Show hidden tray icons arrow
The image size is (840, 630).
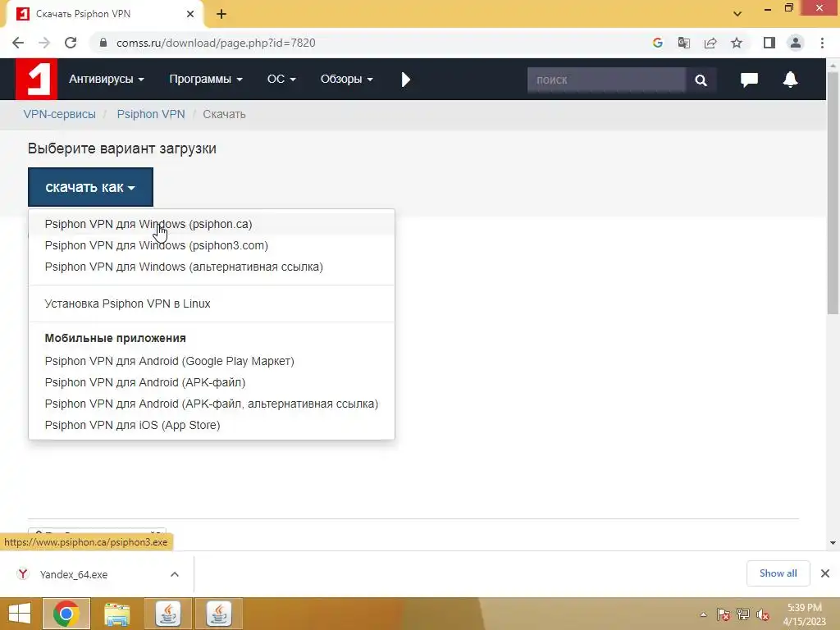pos(703,614)
